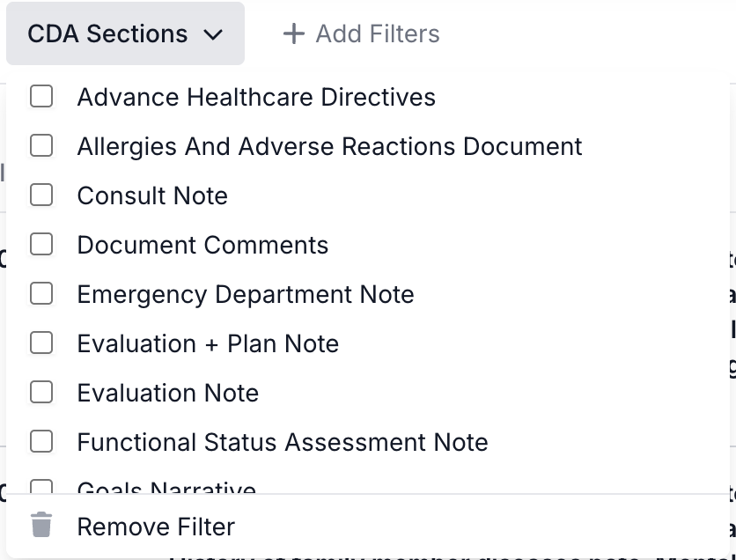Tick the Evaluation Note checkbox
This screenshot has width=736, height=560.
(41, 392)
